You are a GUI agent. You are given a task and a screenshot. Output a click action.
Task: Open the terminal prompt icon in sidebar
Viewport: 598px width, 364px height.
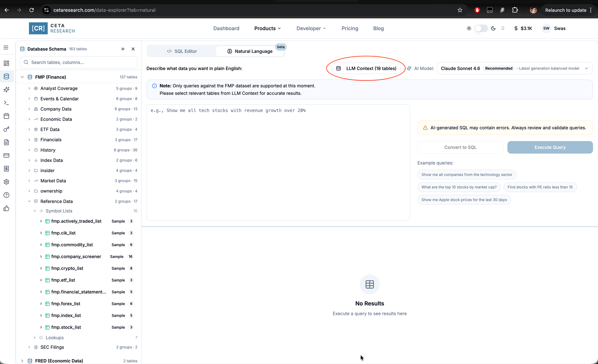(6, 103)
